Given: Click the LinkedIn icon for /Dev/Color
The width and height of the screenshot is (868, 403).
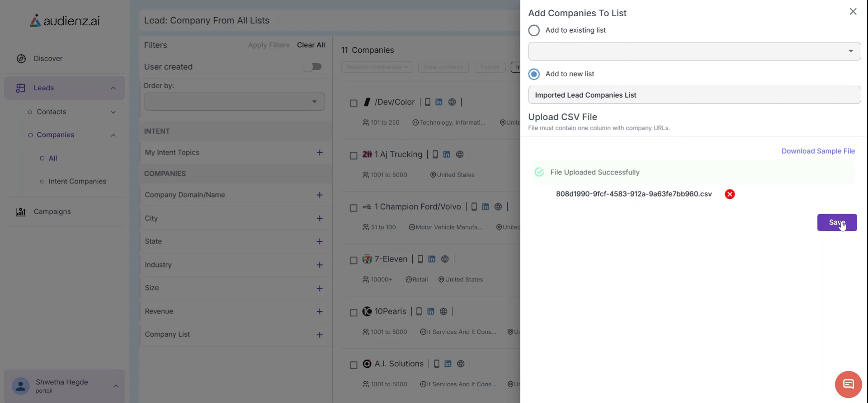Looking at the screenshot, I should [439, 102].
